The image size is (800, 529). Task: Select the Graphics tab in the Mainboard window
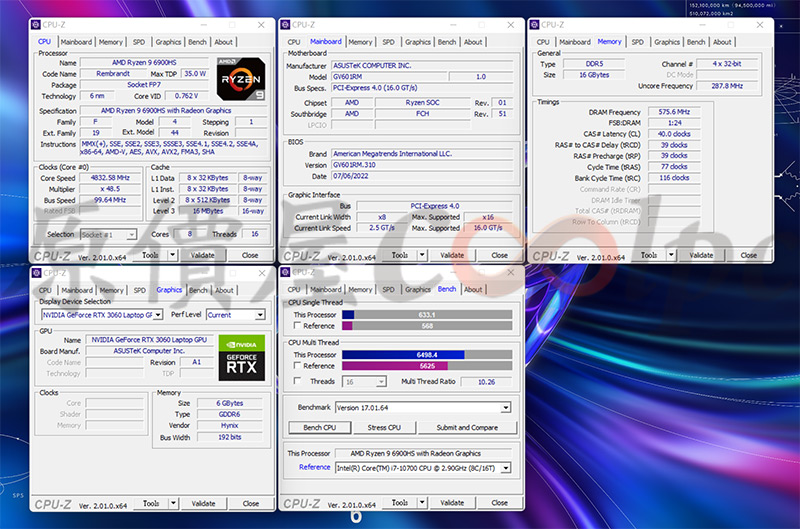(x=418, y=42)
